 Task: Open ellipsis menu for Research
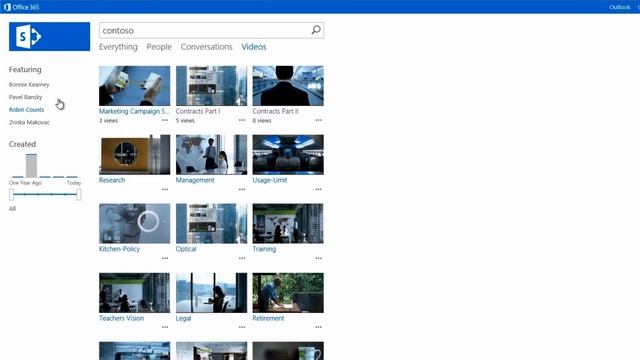pyautogui.click(x=165, y=189)
